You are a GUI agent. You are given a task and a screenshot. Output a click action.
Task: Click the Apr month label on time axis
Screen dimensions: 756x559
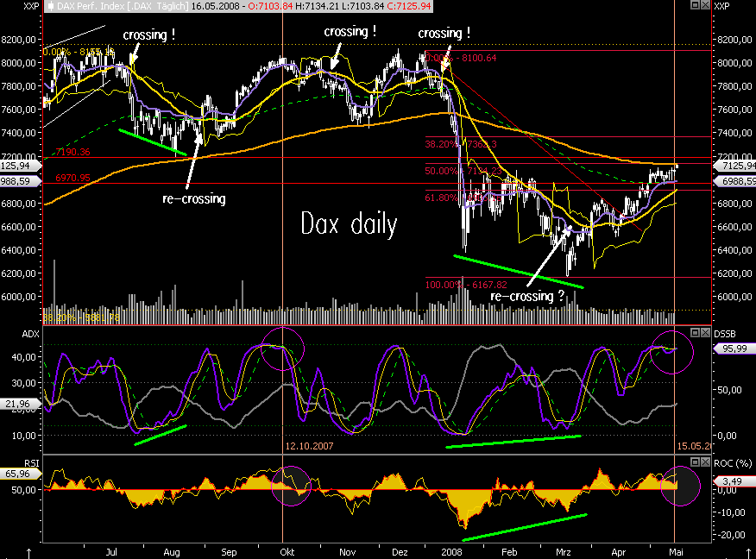[x=618, y=552]
